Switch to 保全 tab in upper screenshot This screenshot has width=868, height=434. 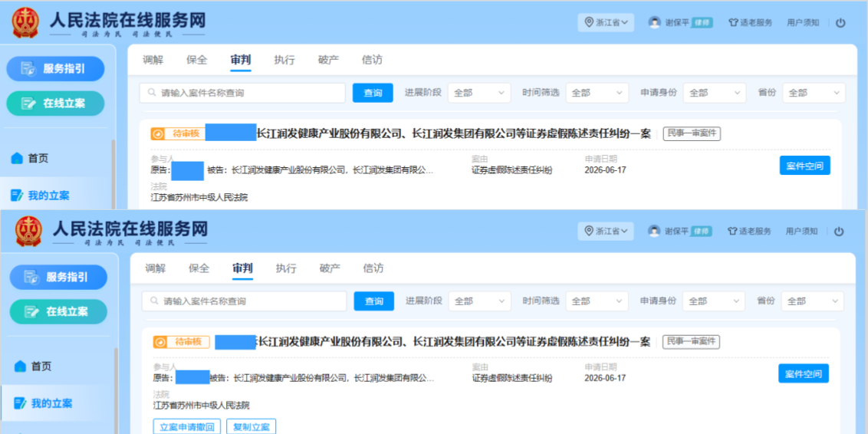click(196, 61)
